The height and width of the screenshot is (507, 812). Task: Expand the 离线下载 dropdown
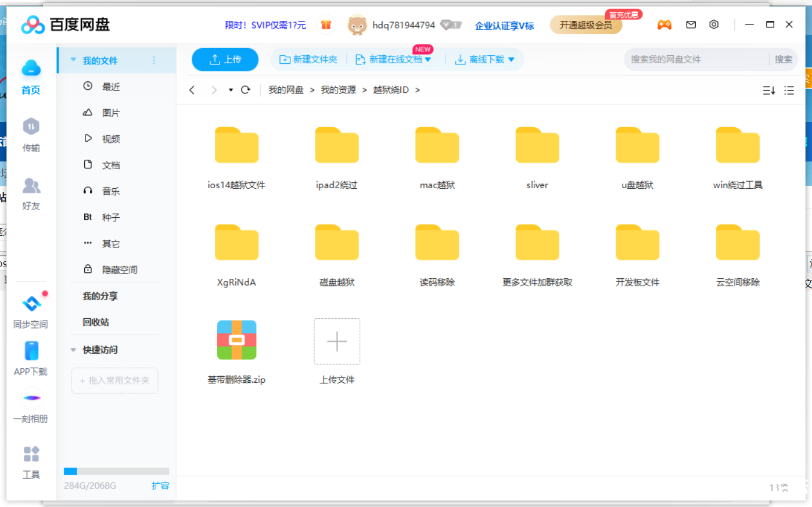pyautogui.click(x=511, y=59)
